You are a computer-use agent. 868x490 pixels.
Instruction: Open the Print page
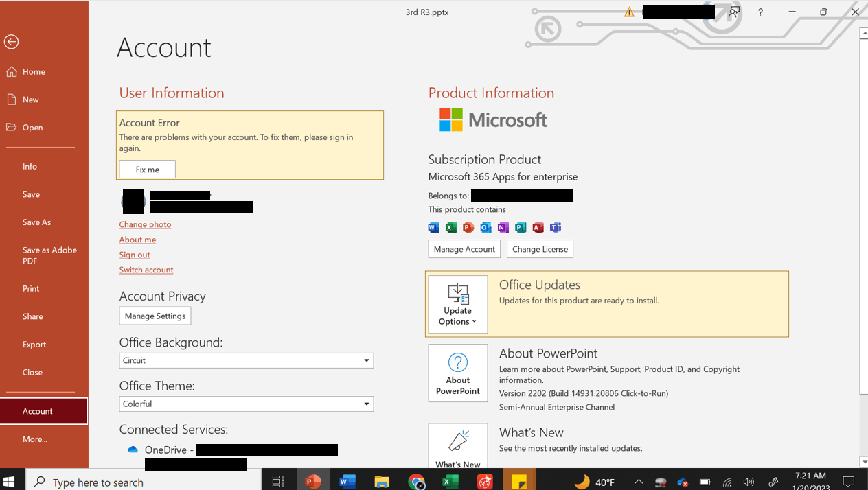pos(44,288)
